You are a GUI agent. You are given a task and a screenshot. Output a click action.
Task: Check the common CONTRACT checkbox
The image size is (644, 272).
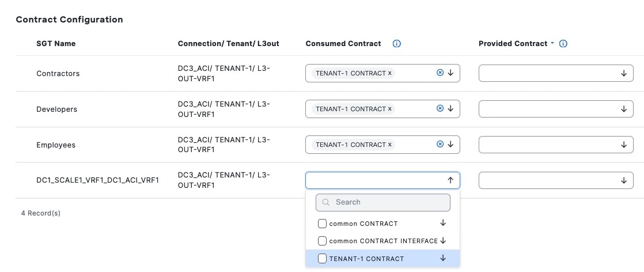323,224
